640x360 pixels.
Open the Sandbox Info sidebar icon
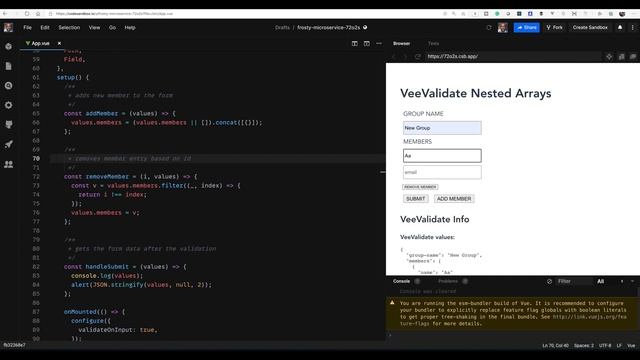9,47
